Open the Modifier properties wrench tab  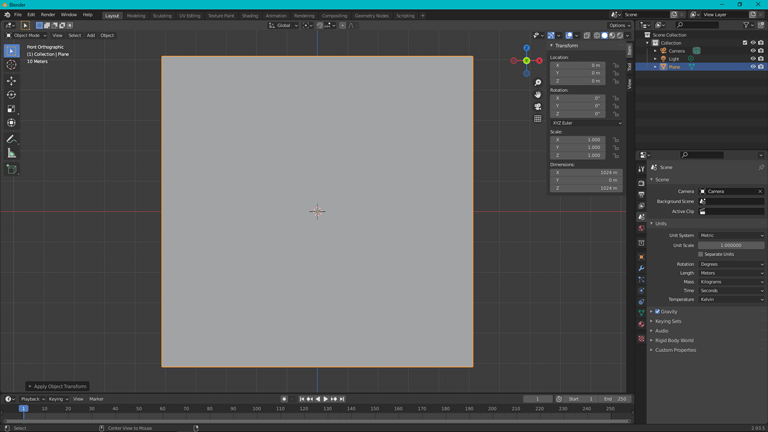coord(641,268)
